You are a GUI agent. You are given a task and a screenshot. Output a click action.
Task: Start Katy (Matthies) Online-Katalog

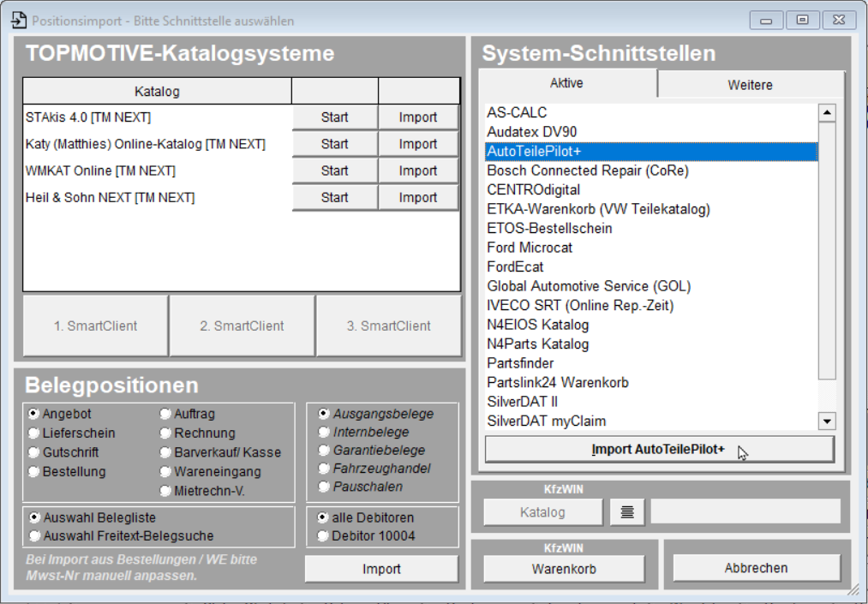pos(335,144)
